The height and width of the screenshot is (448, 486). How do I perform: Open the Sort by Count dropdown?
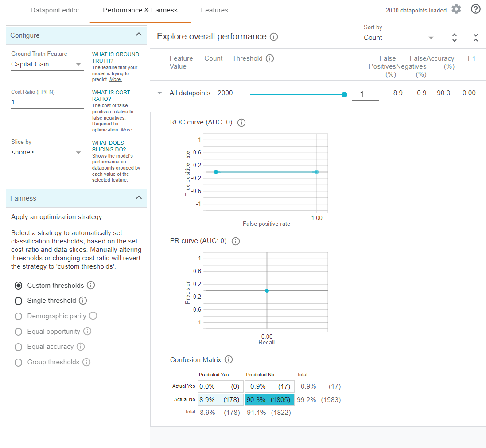400,38
